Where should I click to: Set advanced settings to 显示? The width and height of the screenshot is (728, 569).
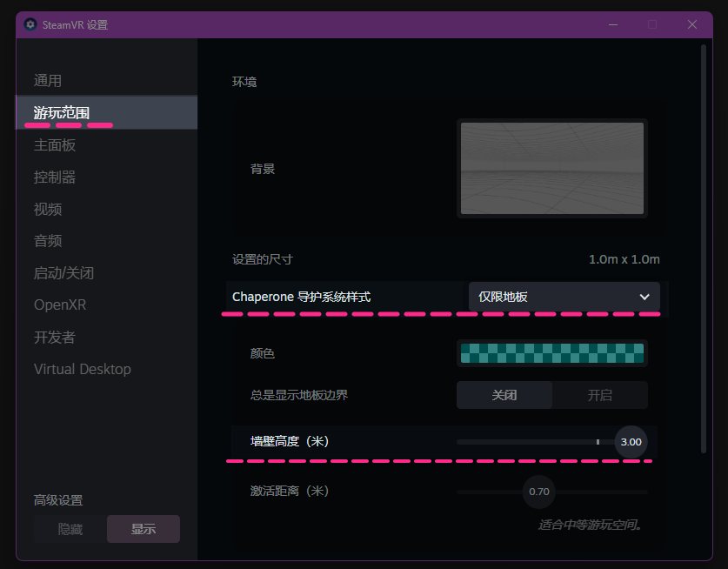tap(144, 529)
